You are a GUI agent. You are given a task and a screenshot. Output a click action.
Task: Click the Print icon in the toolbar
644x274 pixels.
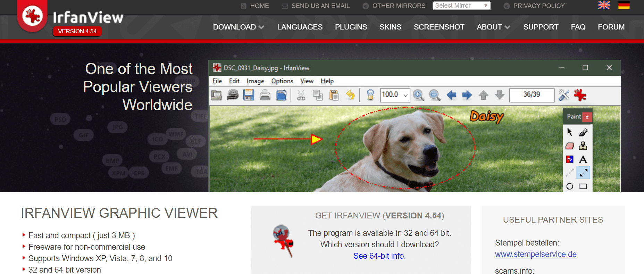[x=265, y=95]
